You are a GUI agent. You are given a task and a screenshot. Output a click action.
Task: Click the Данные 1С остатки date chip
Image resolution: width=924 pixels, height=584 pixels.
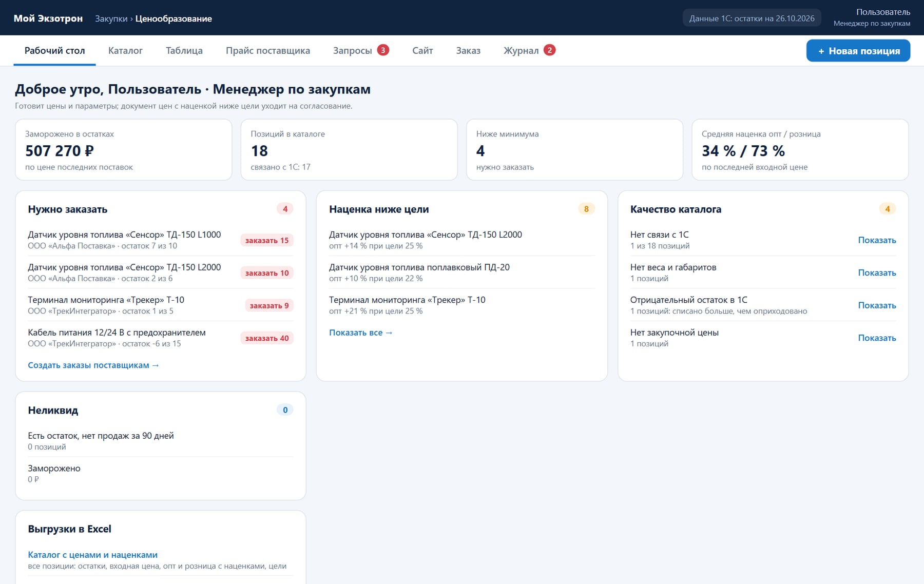[x=752, y=18]
